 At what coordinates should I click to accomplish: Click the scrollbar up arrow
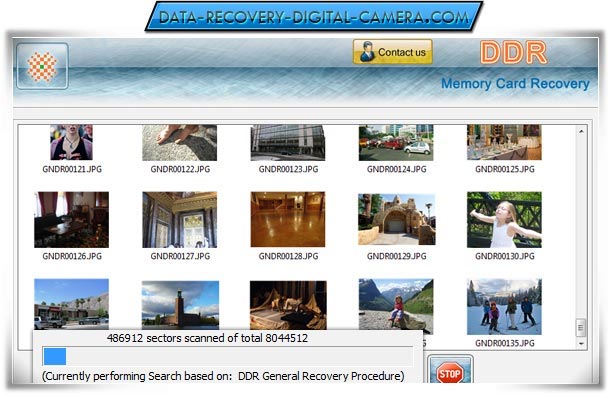(x=581, y=132)
